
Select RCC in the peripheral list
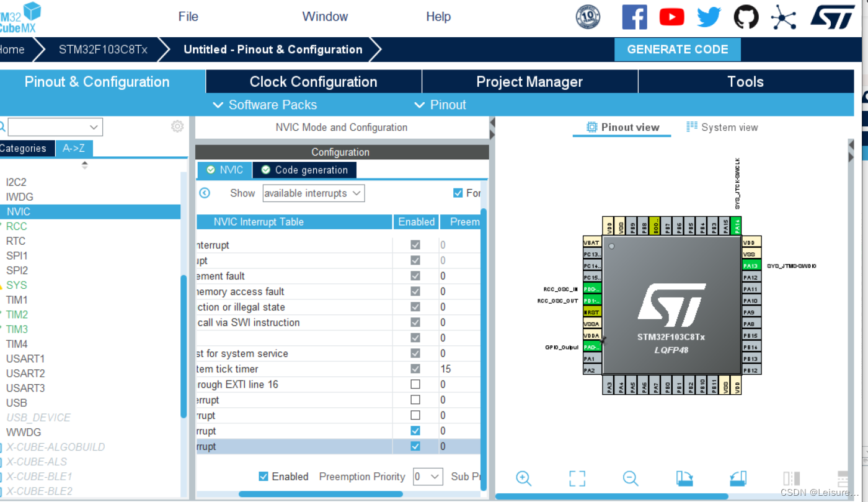[x=17, y=226]
